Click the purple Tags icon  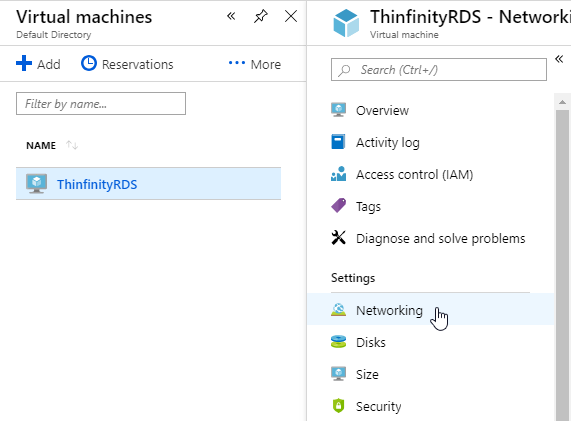tap(338, 205)
